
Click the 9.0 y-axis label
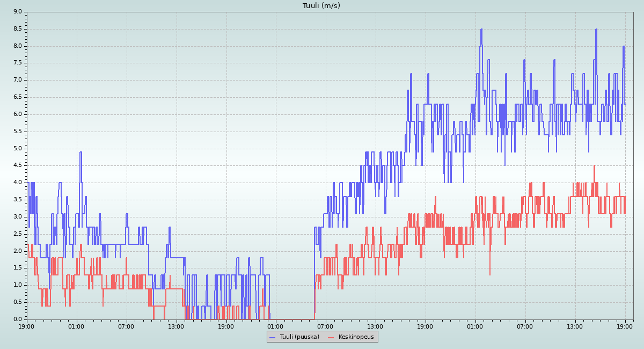coord(17,12)
